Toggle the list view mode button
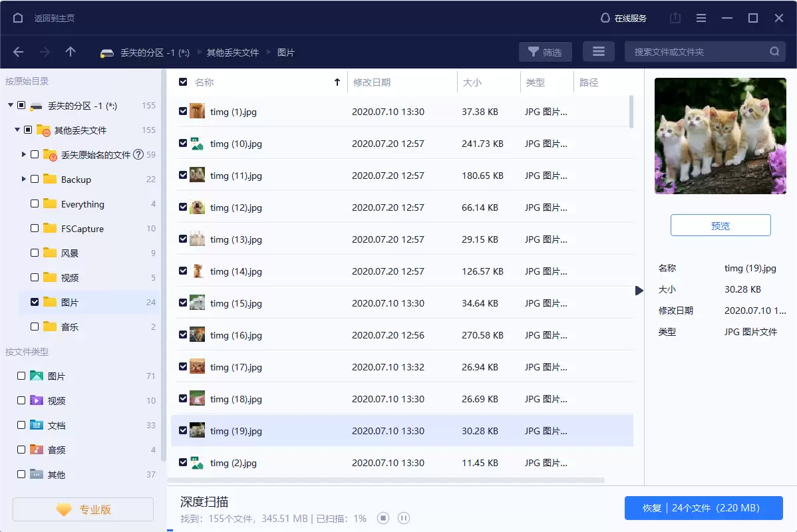Image resolution: width=797 pixels, height=532 pixels. point(598,52)
